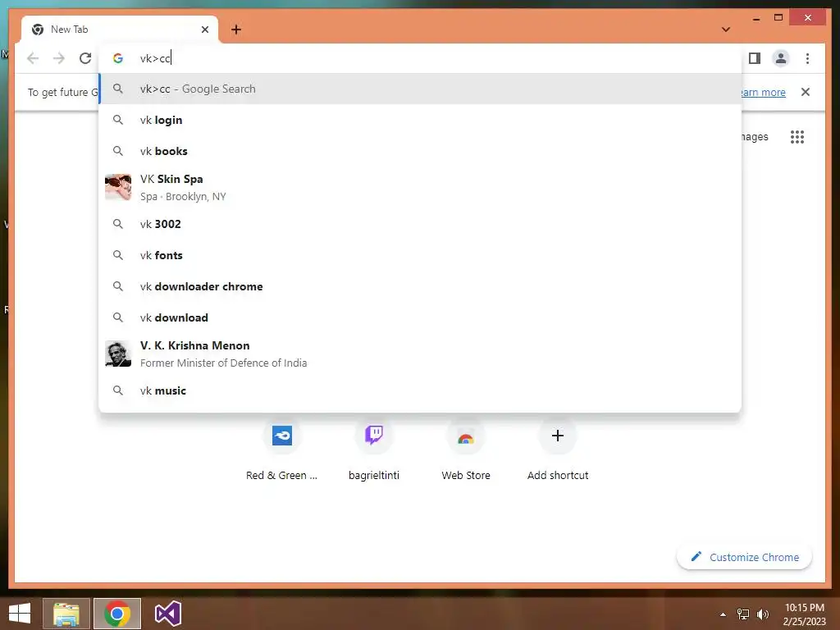Screen dimensions: 840x630
Task: Pick the 'vk 3002' suggestion
Action: click(421, 224)
